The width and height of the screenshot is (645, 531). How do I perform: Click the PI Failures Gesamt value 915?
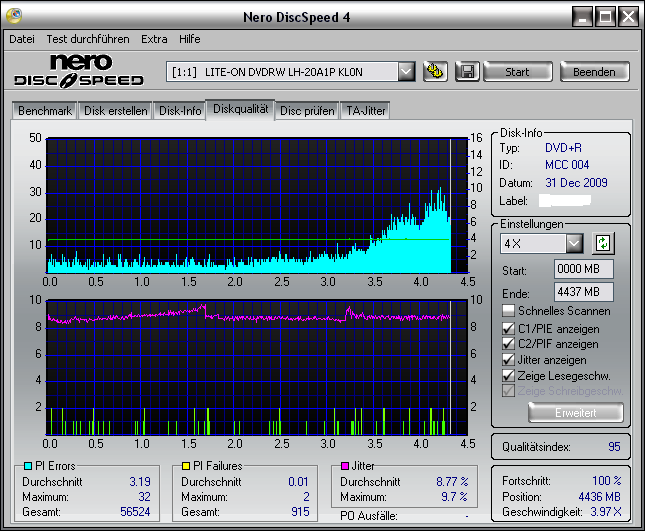pyautogui.click(x=300, y=512)
